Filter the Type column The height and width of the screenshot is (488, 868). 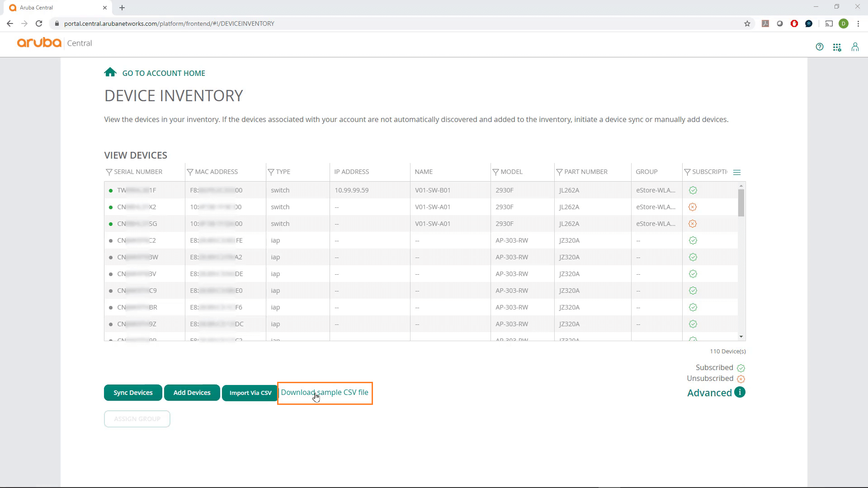point(271,172)
